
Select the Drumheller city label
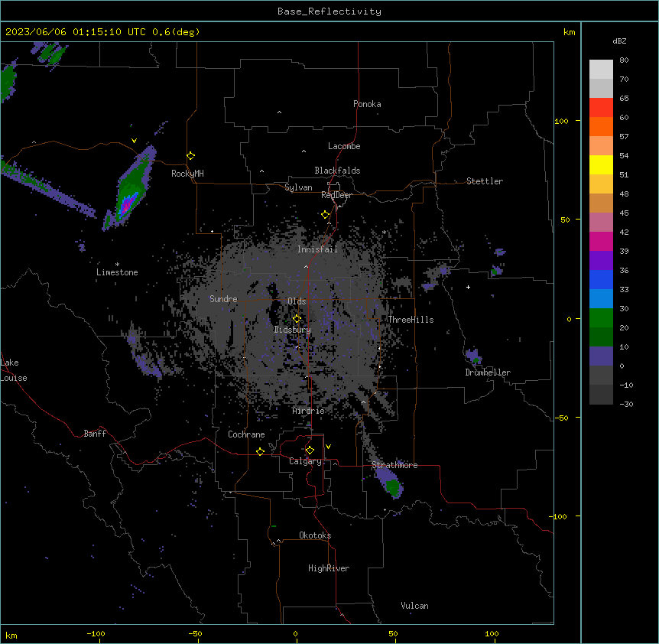488,372
